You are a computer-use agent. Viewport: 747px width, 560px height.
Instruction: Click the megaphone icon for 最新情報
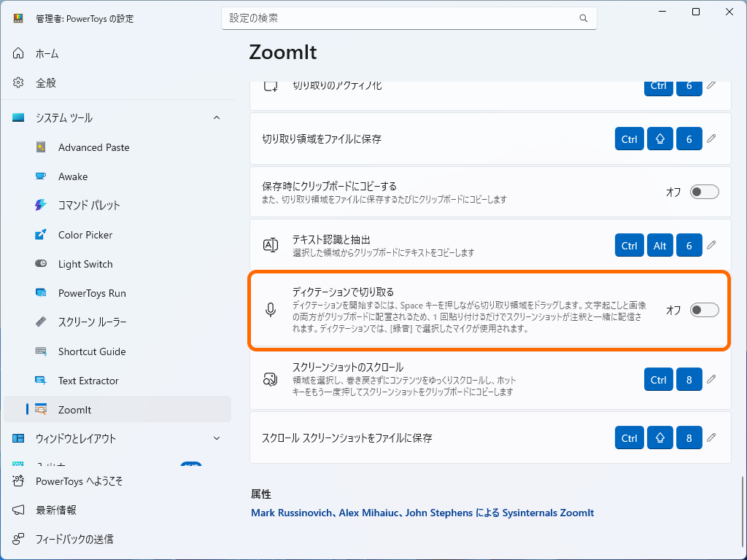(x=18, y=510)
